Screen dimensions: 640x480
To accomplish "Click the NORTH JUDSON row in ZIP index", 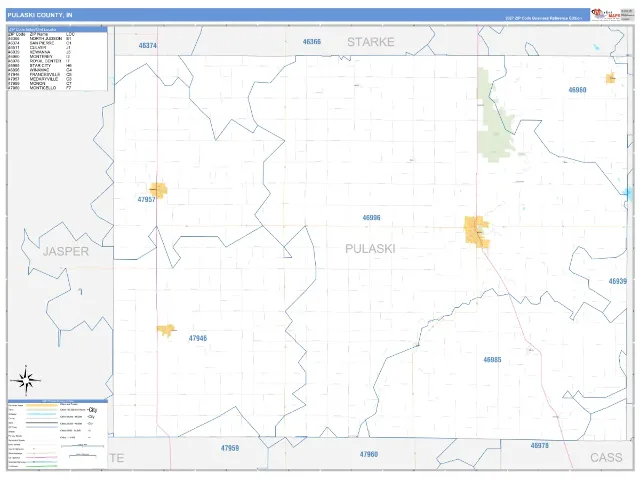I will pyautogui.click(x=40, y=39).
